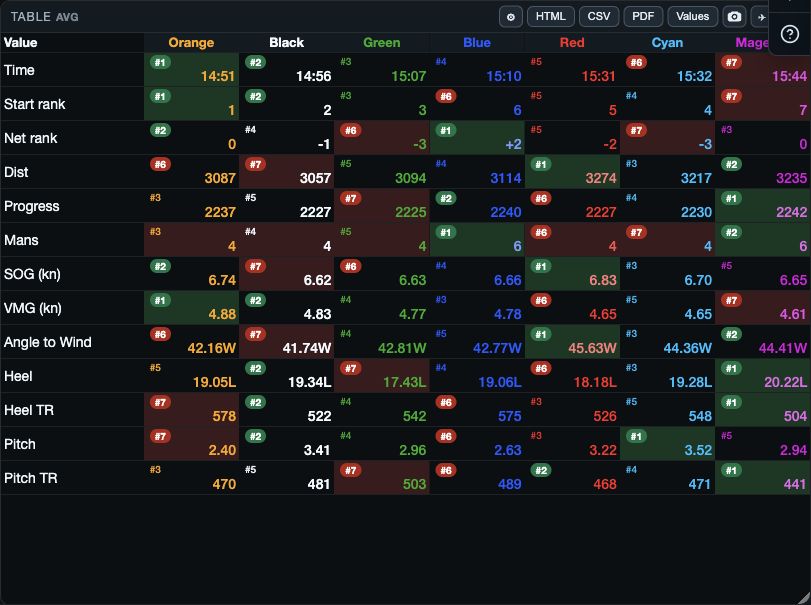Export table as PDF
Image resolution: width=811 pixels, height=605 pixels.
pyautogui.click(x=643, y=17)
